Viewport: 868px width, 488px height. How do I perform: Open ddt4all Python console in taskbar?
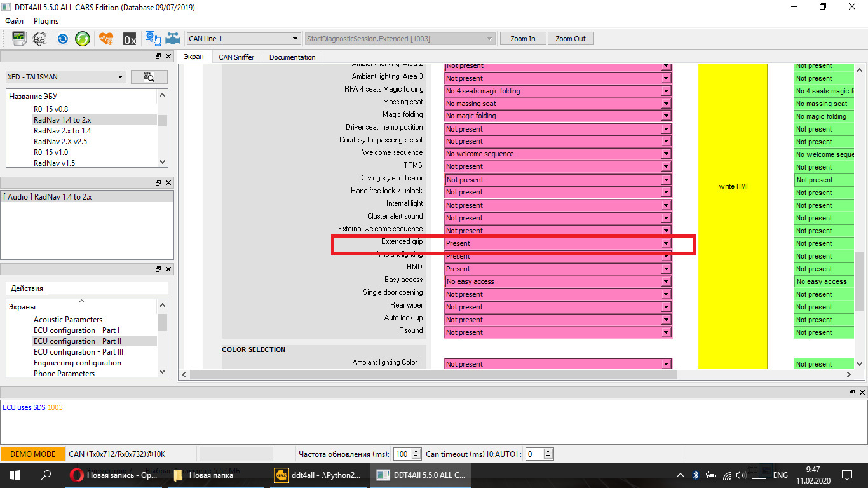(318, 475)
